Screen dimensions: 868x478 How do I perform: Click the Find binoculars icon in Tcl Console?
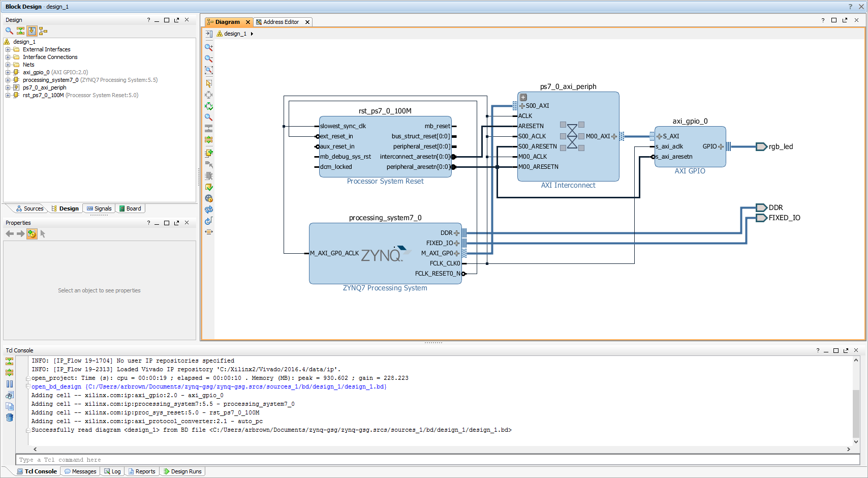coord(10,395)
